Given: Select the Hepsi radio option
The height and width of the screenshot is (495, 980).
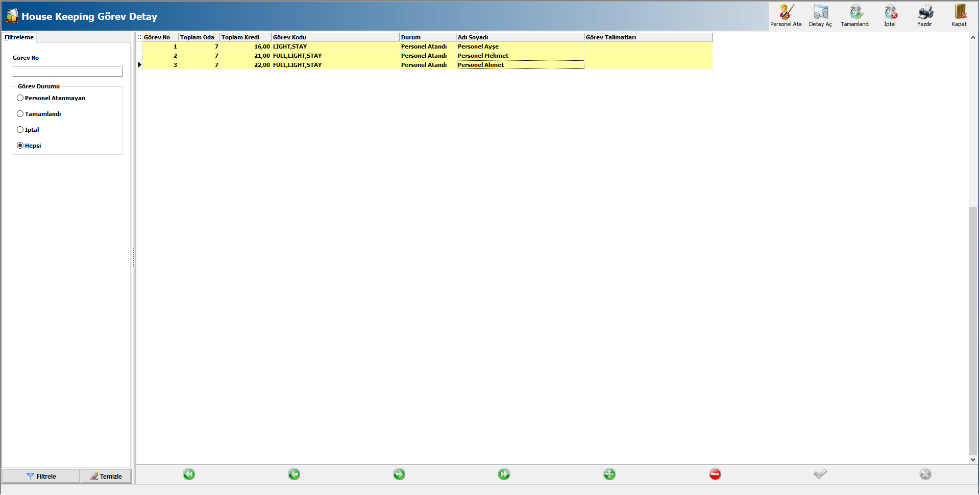Looking at the screenshot, I should [x=20, y=146].
